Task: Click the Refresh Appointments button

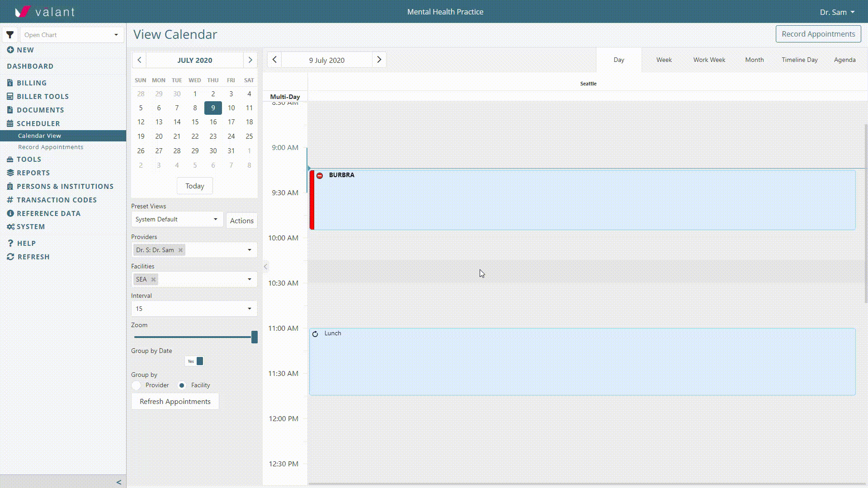Action: coord(175,401)
